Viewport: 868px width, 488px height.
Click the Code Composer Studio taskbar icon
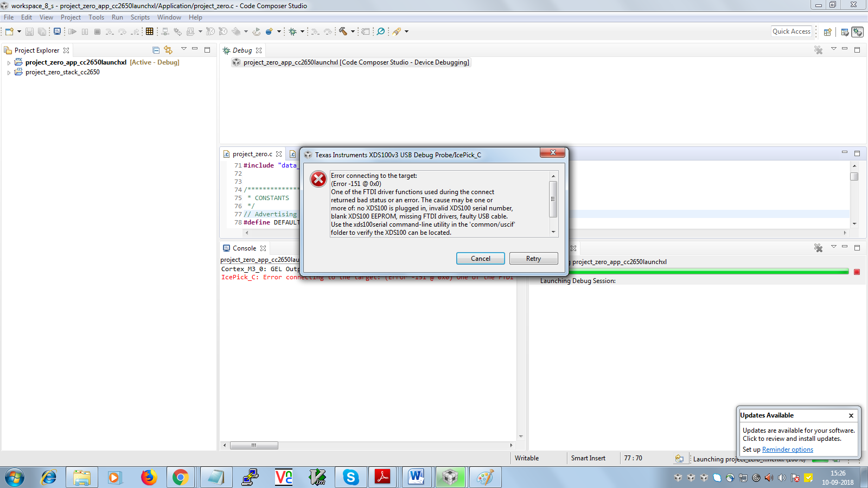coord(450,477)
